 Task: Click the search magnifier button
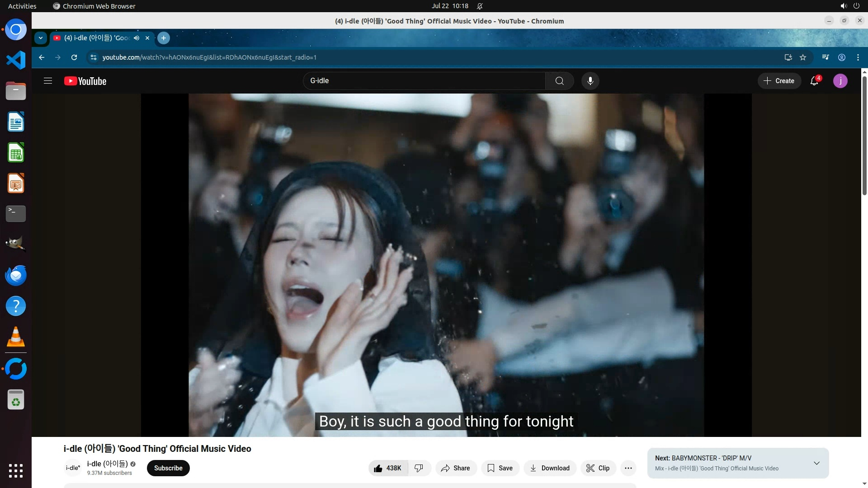(x=559, y=81)
